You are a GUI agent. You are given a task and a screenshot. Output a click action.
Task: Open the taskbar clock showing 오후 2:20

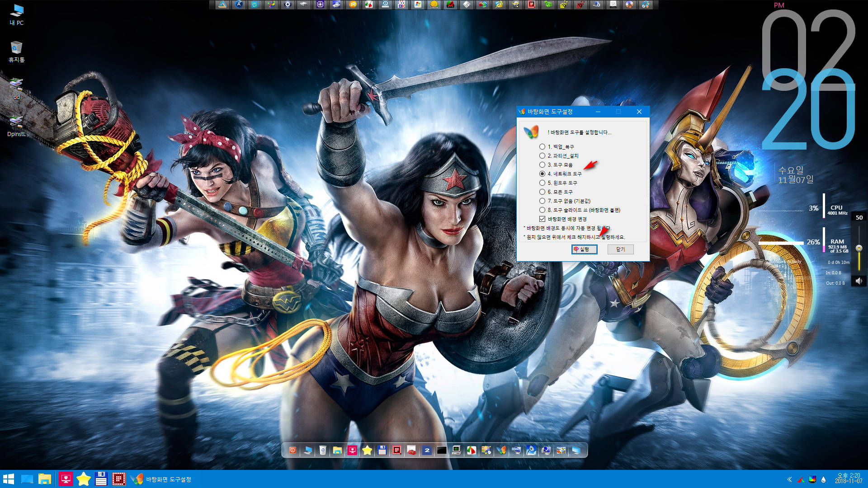click(849, 479)
